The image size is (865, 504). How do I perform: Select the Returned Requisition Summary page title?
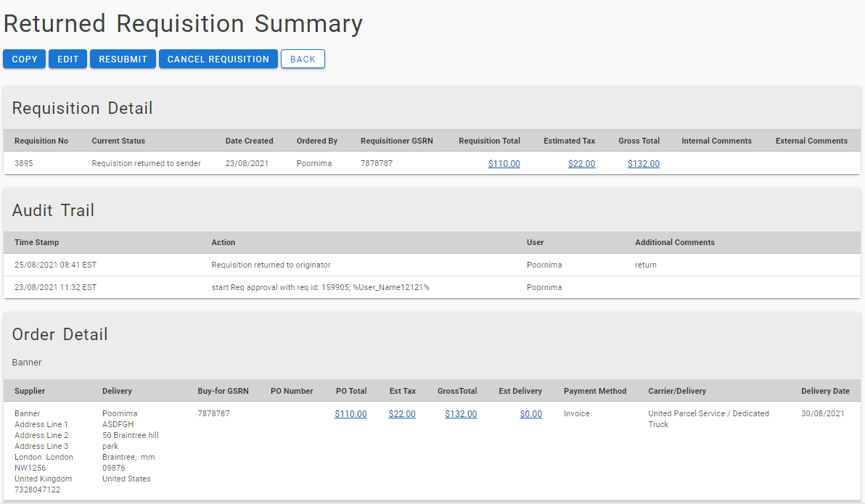[x=183, y=24]
